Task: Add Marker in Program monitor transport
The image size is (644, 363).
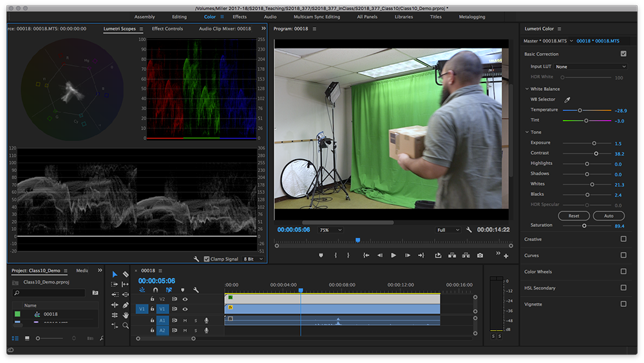Action: 321,255
